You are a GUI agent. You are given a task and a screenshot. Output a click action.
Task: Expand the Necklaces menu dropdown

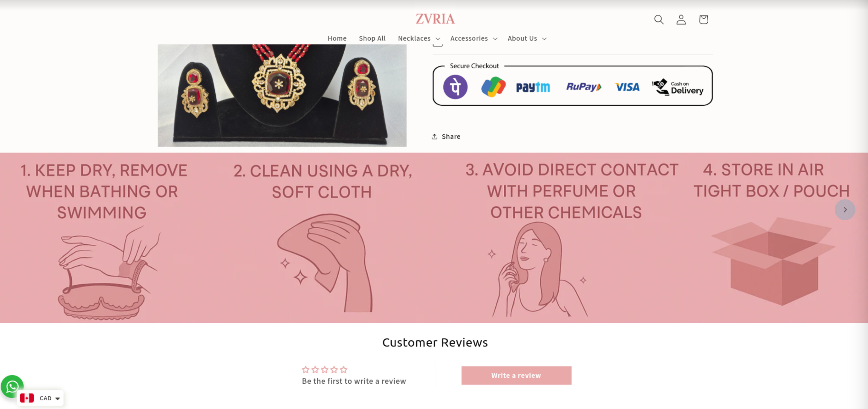419,38
